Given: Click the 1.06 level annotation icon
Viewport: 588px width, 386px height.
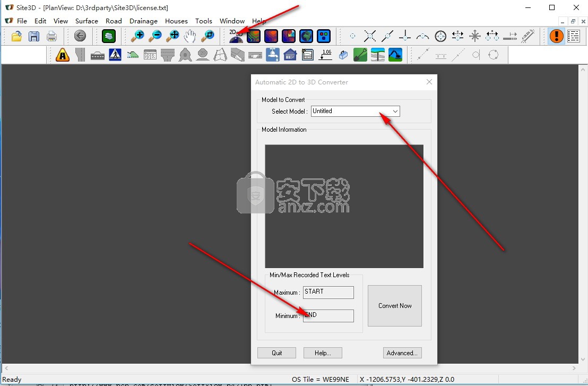Looking at the screenshot, I should tap(325, 55).
